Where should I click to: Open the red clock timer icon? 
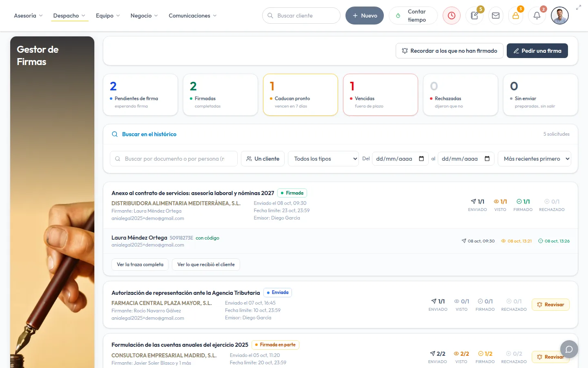451,16
